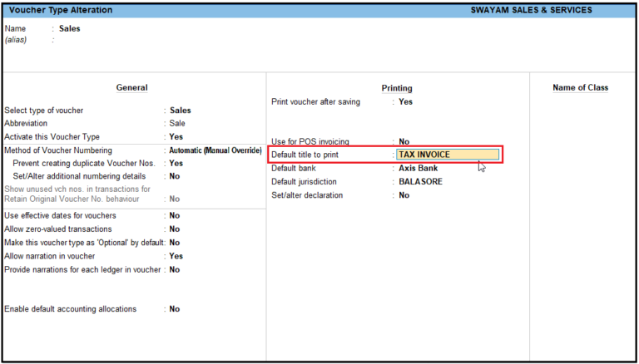The height and width of the screenshot is (364, 639).
Task: Click the Default title to print label
Action: (x=305, y=155)
